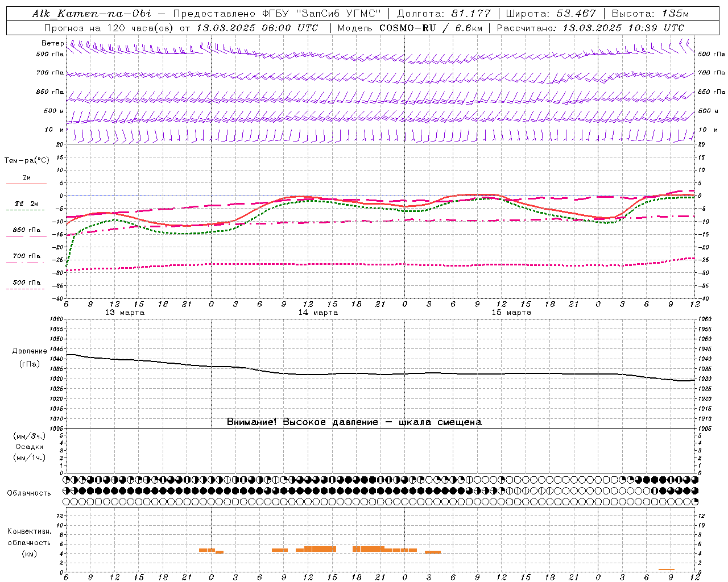
Task: Click the (км) unit label under convective cloudiness
Action: pyautogui.click(x=30, y=554)
